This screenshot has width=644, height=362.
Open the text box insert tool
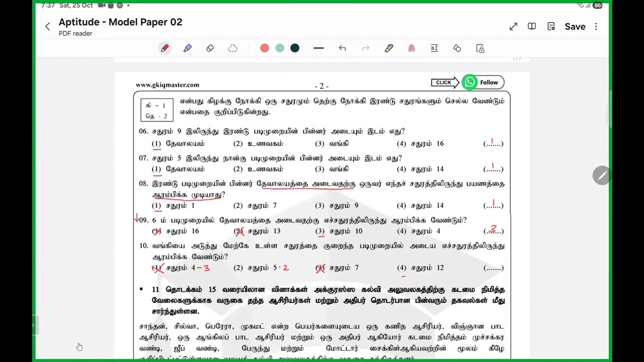point(434,48)
